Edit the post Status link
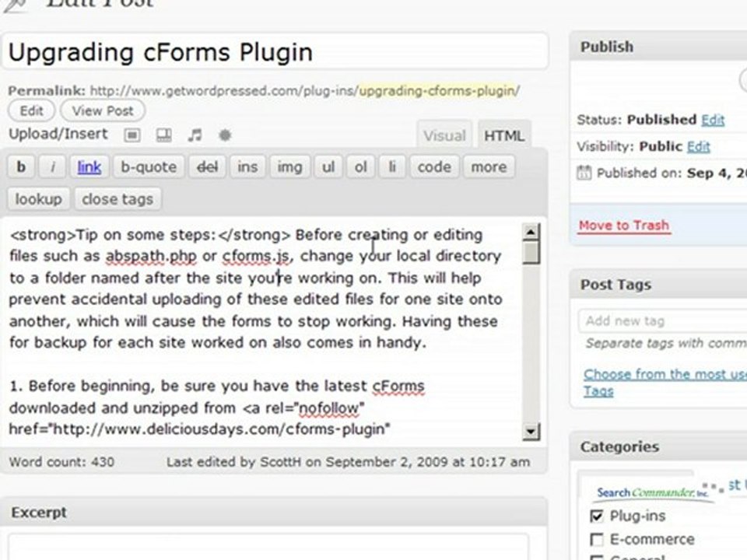 (x=713, y=120)
